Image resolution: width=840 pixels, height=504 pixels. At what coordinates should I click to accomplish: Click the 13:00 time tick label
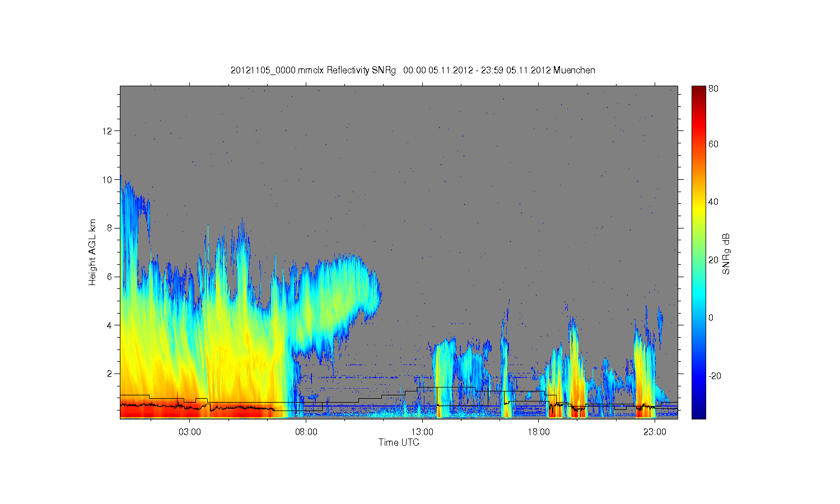(422, 432)
